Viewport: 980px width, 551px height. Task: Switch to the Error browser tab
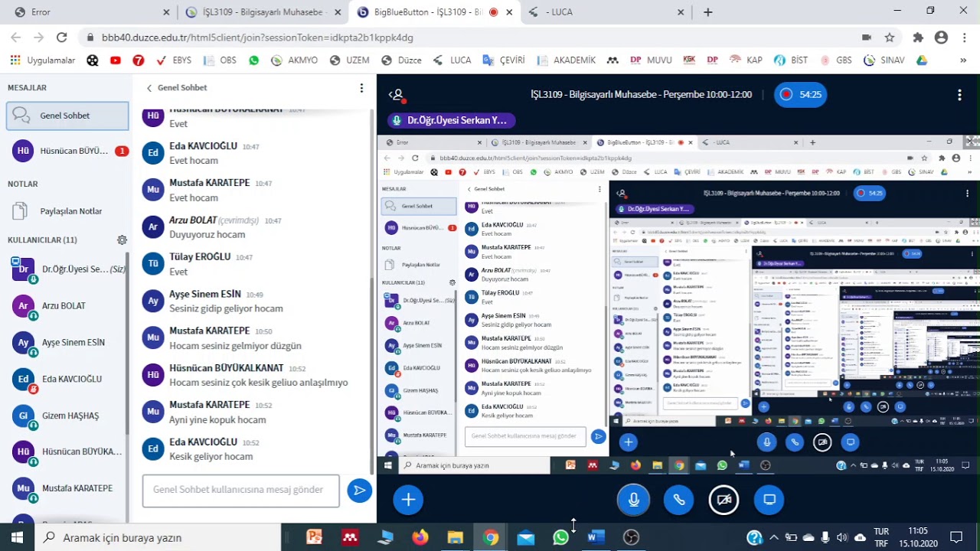(90, 12)
